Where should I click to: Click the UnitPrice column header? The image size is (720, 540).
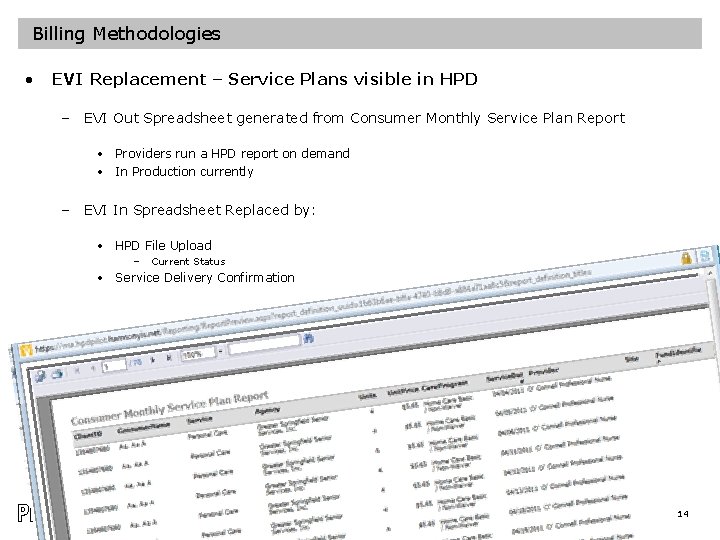tap(401, 392)
